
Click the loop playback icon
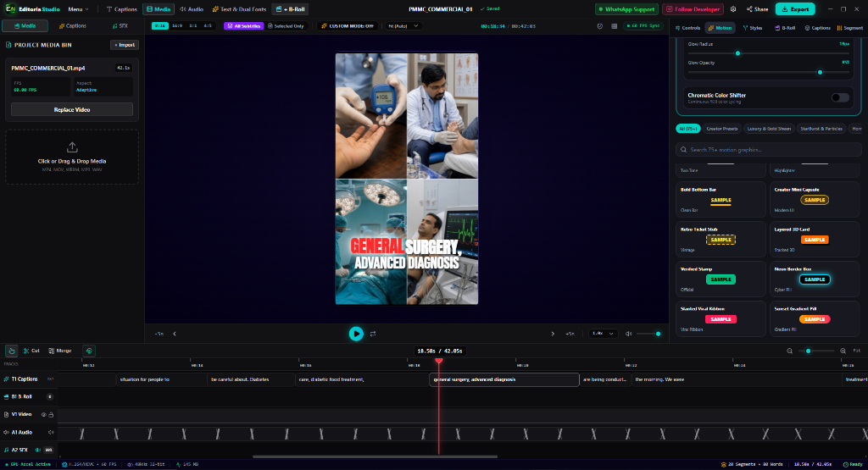pyautogui.click(x=373, y=334)
